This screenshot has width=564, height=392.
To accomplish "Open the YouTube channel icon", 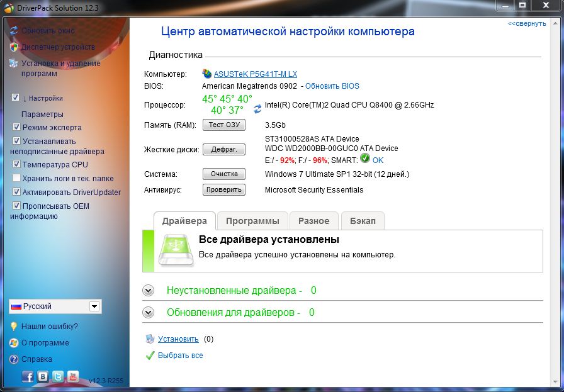I will point(73,376).
